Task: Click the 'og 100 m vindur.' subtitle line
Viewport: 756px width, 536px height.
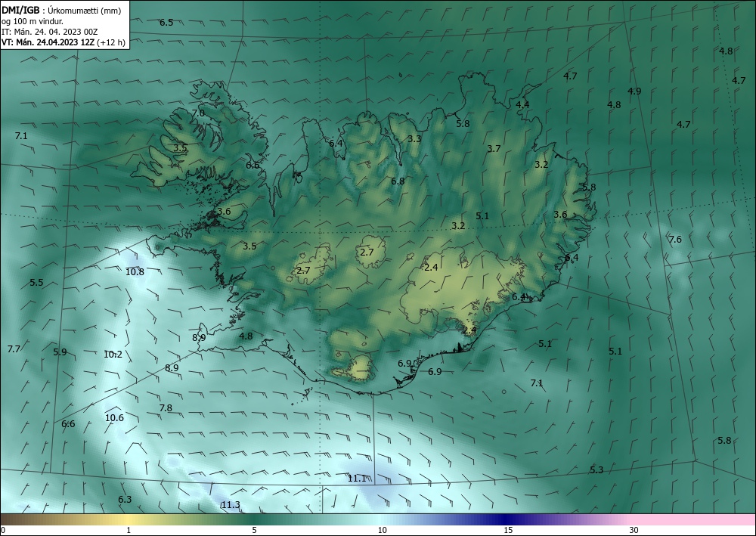Action: 33,21
